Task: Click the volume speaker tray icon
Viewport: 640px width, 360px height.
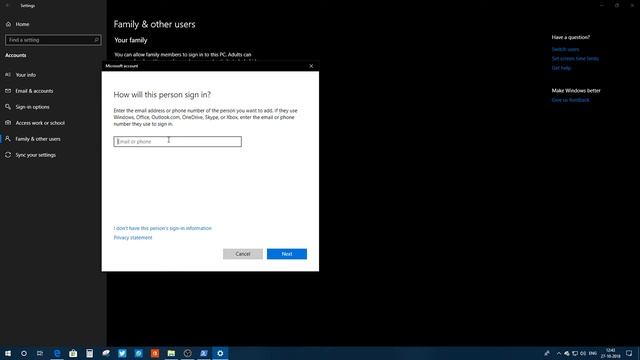Action: [583, 353]
